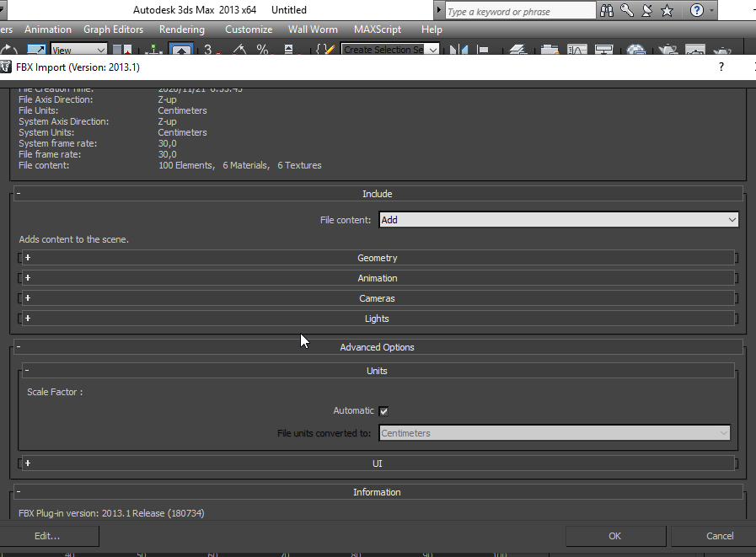Open the Material Editor toolbar icon
756x557 pixels.
point(636,50)
